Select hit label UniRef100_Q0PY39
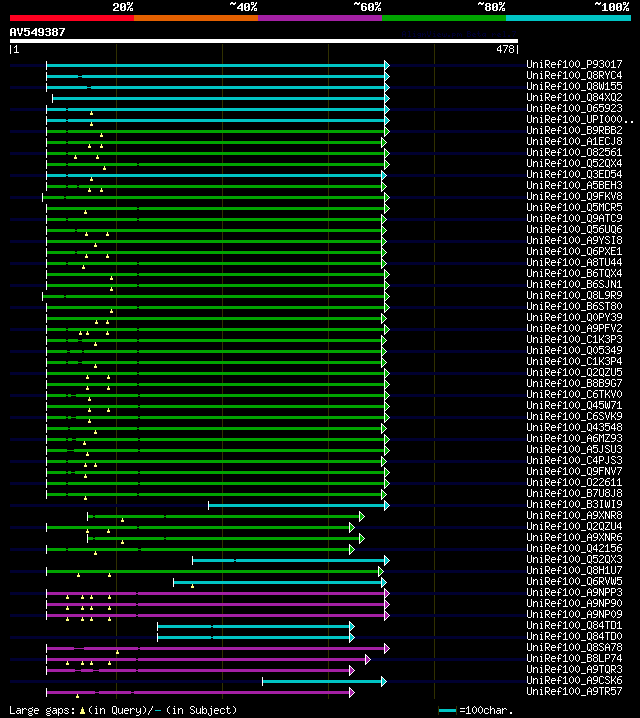640x718 pixels. (574, 317)
